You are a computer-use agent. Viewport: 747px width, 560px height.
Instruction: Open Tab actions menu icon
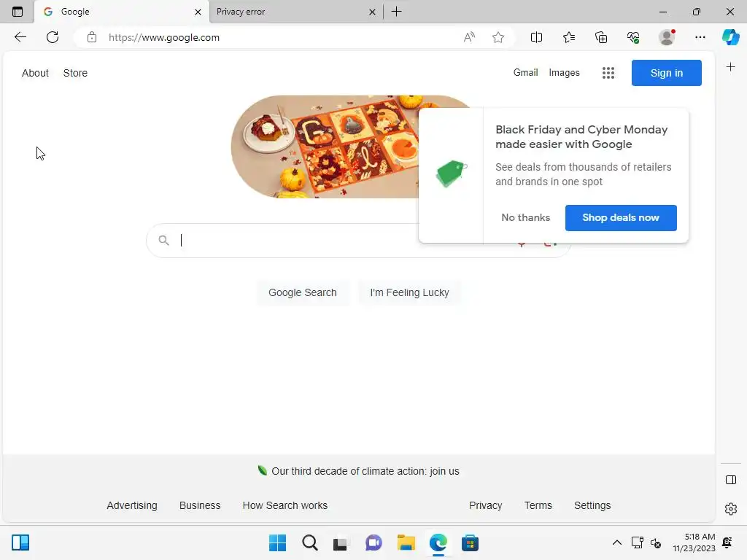(x=18, y=12)
